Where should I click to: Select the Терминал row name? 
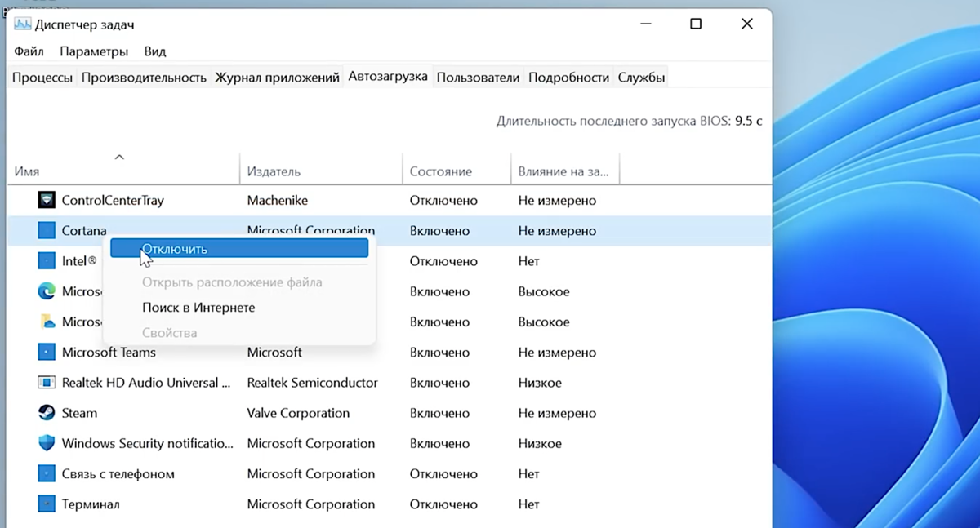[91, 504]
